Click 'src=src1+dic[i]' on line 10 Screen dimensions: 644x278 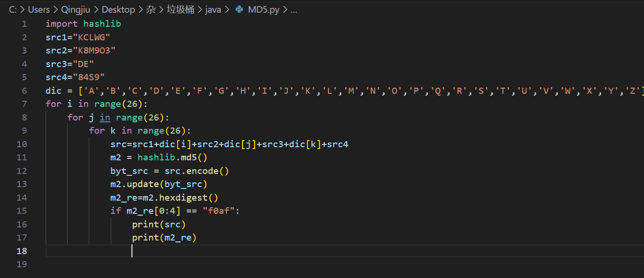(151, 144)
